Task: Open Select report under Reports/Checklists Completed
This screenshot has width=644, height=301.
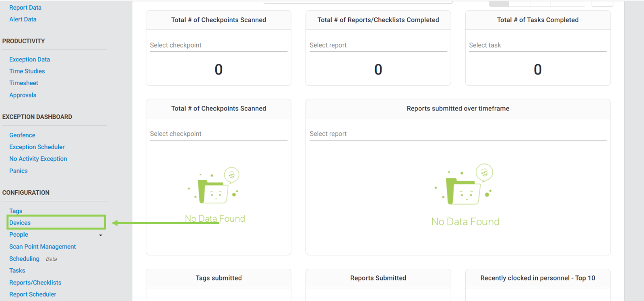Action: 378,45
